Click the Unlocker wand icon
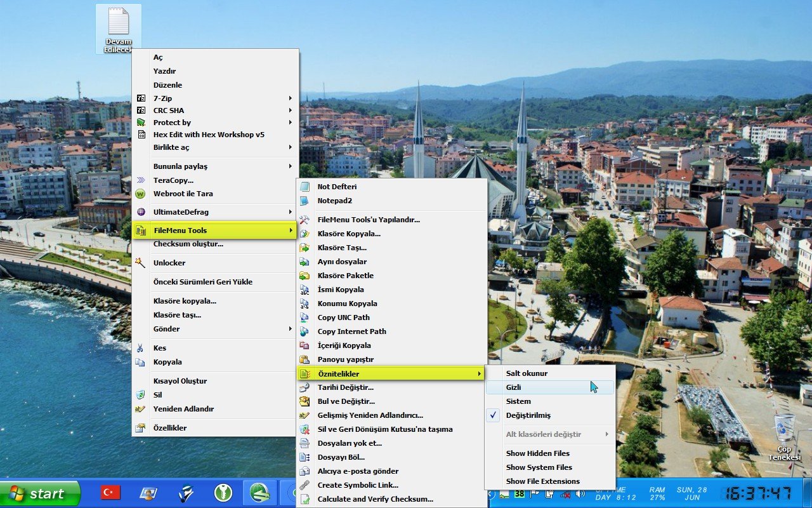The width and height of the screenshot is (812, 508). tap(141, 263)
